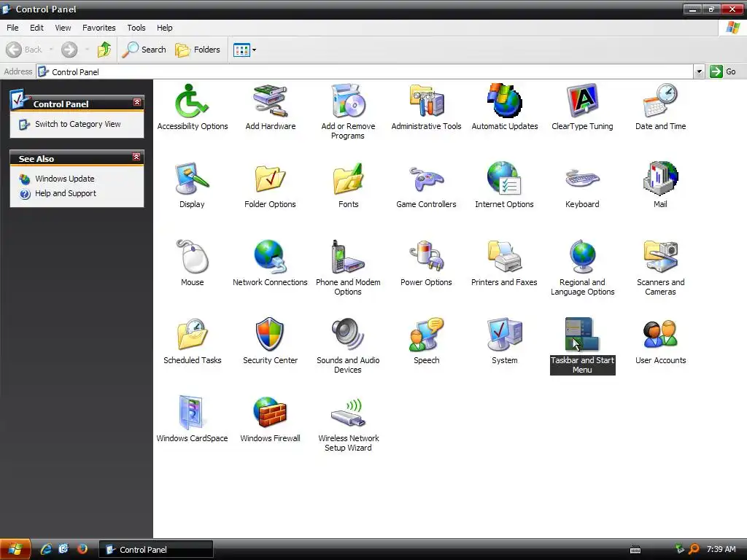Viewport: 747px width, 560px height.
Task: Open Help and Support link
Action: coord(65,193)
